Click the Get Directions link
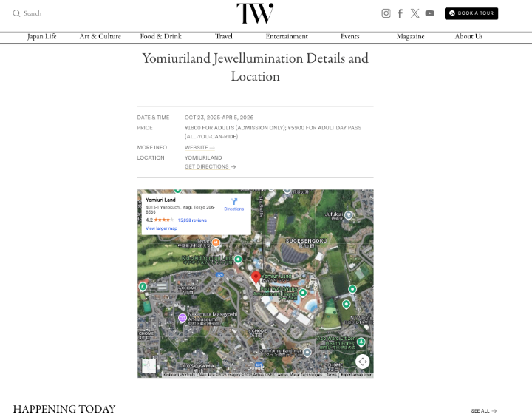This screenshot has width=532, height=417. [x=210, y=166]
